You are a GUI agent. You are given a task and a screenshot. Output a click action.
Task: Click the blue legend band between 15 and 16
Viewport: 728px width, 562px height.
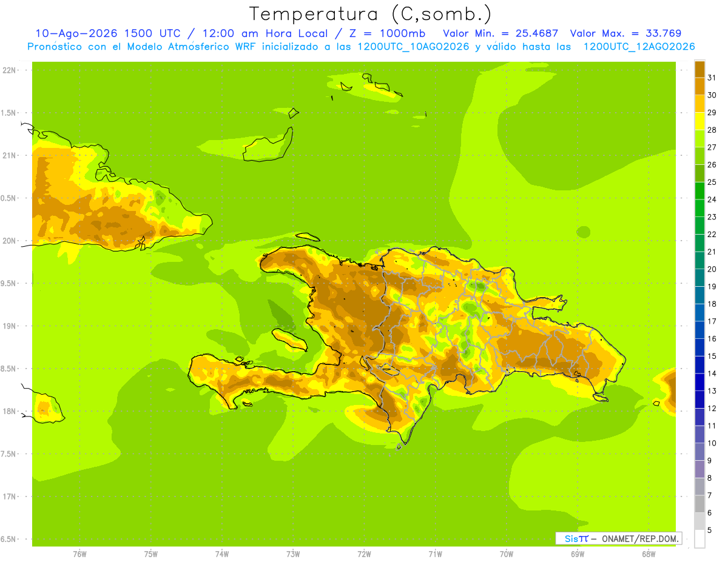tap(699, 347)
